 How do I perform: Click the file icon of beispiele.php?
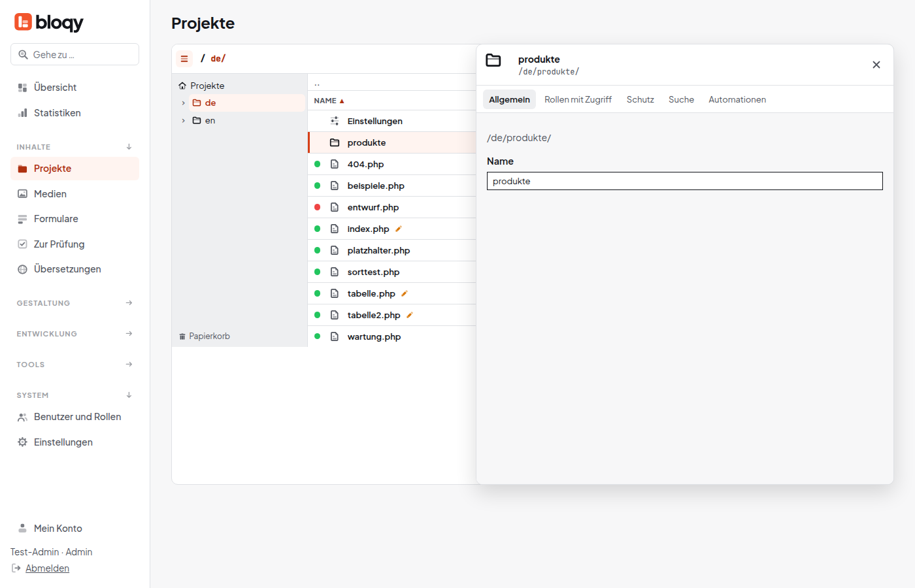[335, 186]
